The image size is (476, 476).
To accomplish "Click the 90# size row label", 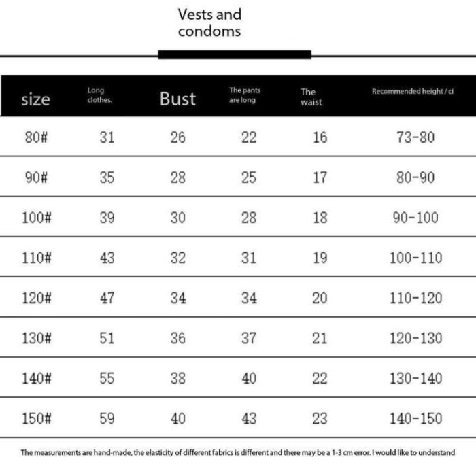I will coord(35,177).
